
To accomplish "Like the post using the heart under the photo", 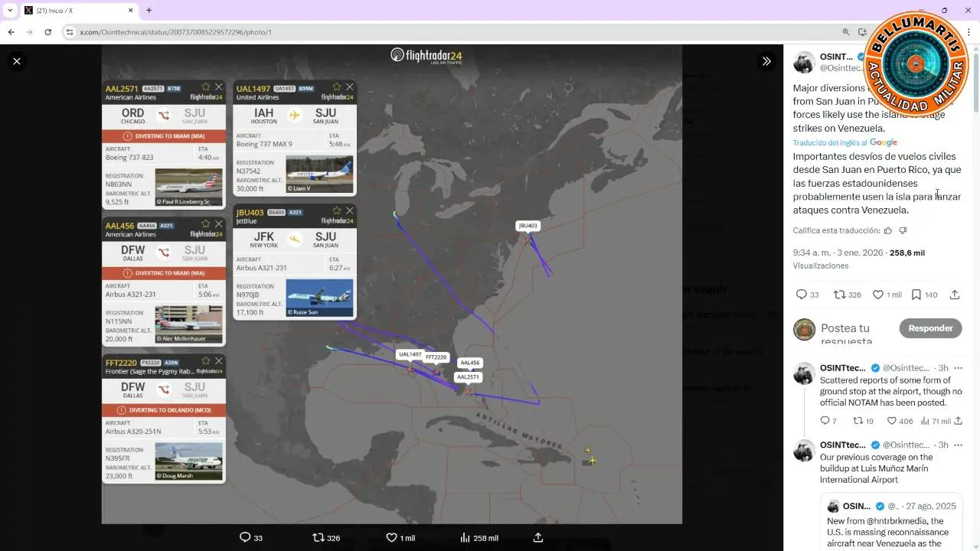I will [x=400, y=537].
